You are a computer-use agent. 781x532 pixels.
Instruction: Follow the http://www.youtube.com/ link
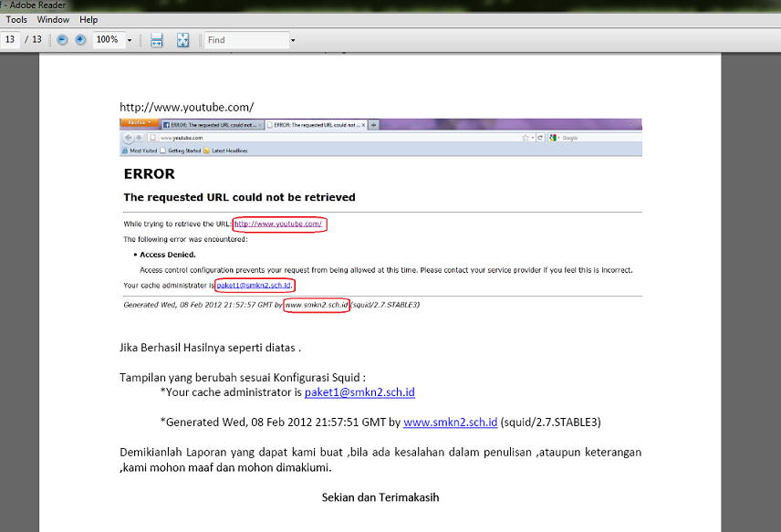[x=279, y=224]
